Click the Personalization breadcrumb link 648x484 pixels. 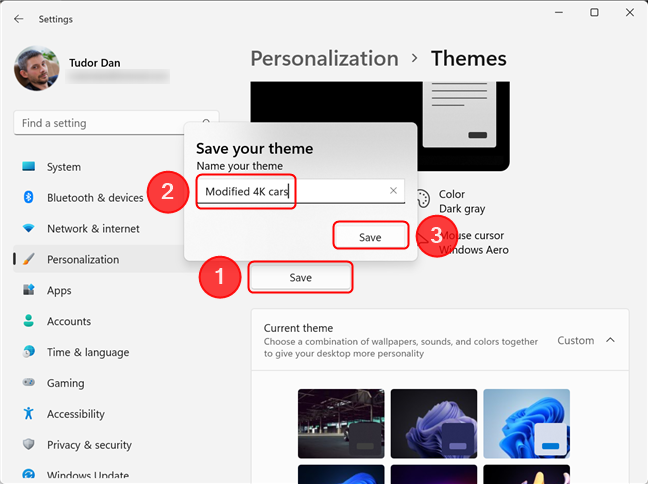[x=324, y=58]
